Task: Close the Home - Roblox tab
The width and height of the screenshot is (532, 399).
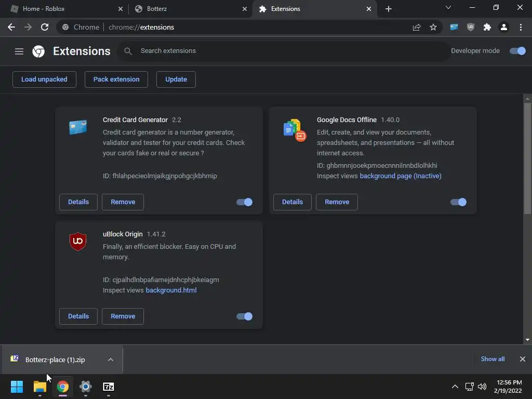Action: tap(121, 9)
